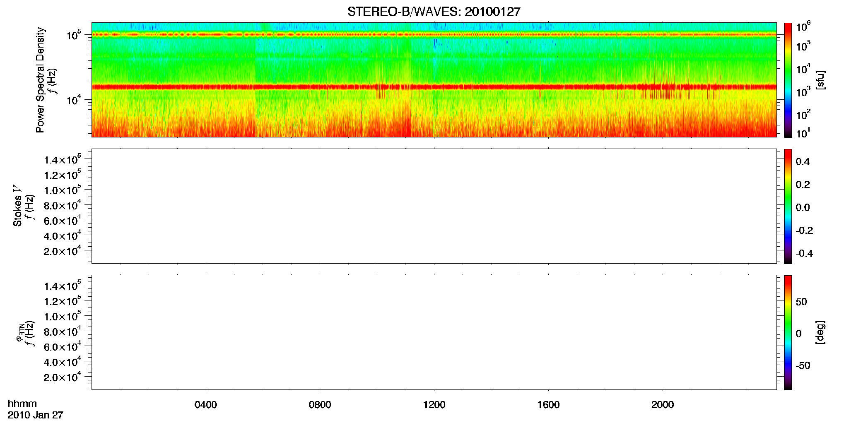868x447 pixels.
Task: Click the 0.4 Stokes V color bar label
Action: coord(803,162)
